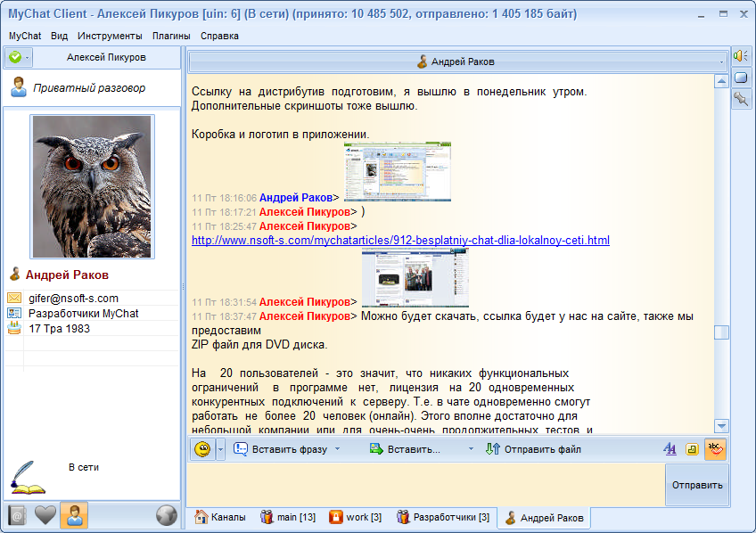Open the Плагины menu
Image resolution: width=756 pixels, height=533 pixels.
pyautogui.click(x=172, y=37)
